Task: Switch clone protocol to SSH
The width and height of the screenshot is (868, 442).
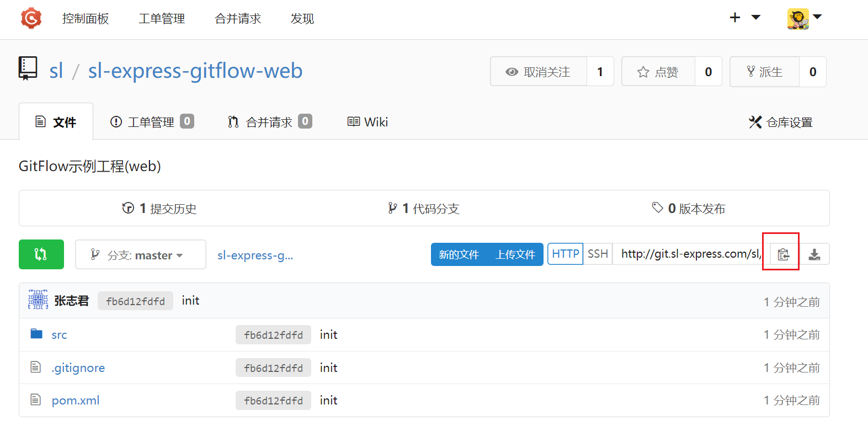Action: click(x=598, y=254)
